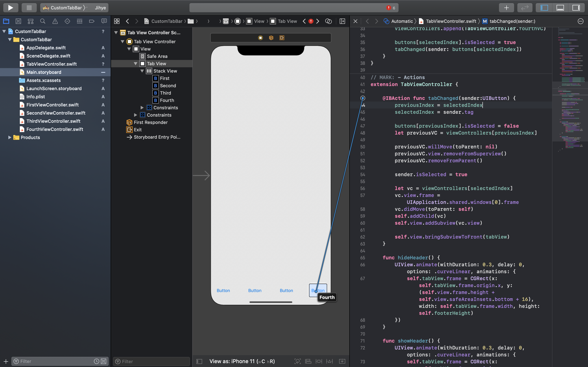Collapse the Stack View disclosure triangle
The width and height of the screenshot is (588, 367).
(x=142, y=71)
